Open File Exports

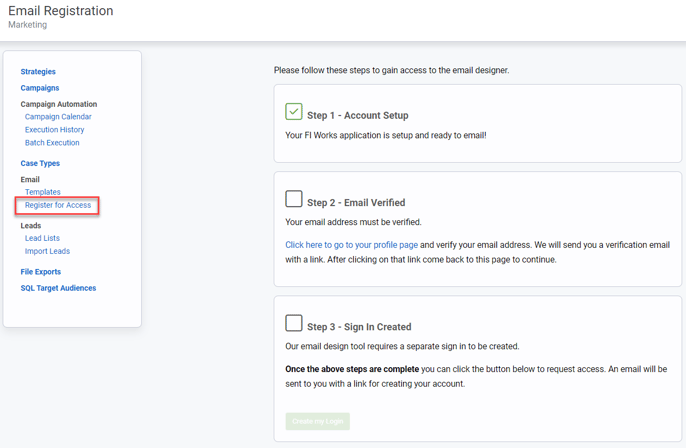[41, 272]
